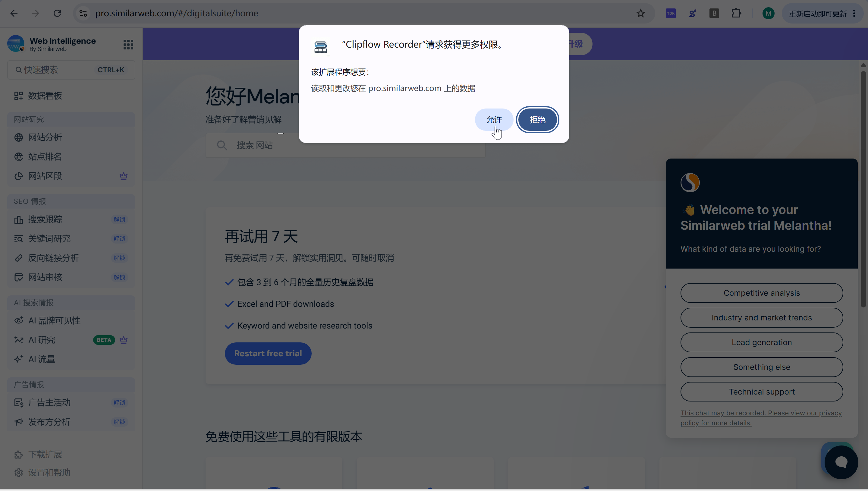The width and height of the screenshot is (868, 491).
Task: Open the app switcher grid icon
Action: 128,44
